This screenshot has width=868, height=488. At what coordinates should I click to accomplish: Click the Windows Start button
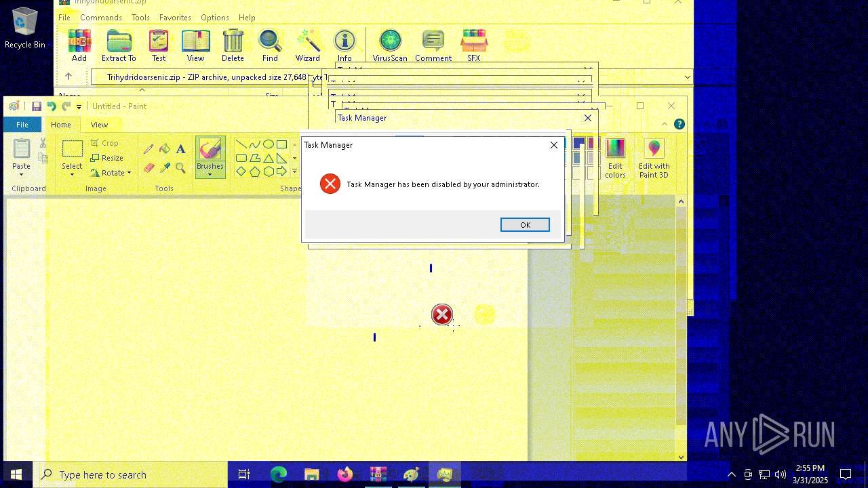pos(16,474)
